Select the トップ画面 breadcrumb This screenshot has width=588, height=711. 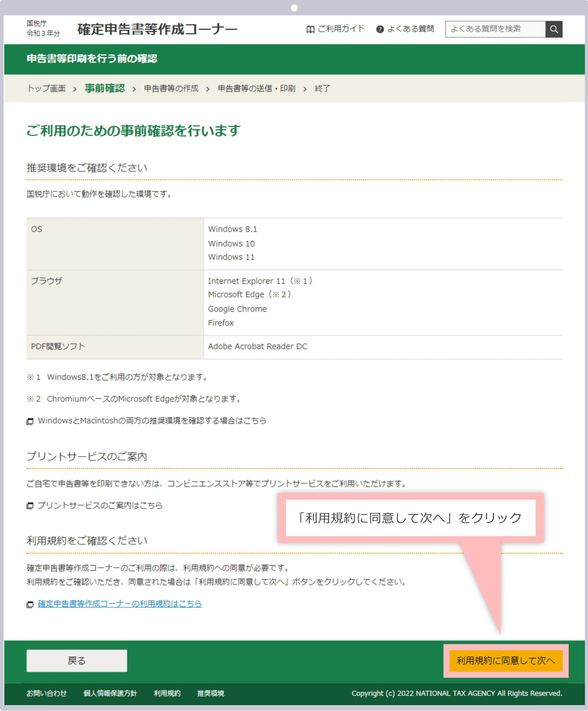click(47, 88)
